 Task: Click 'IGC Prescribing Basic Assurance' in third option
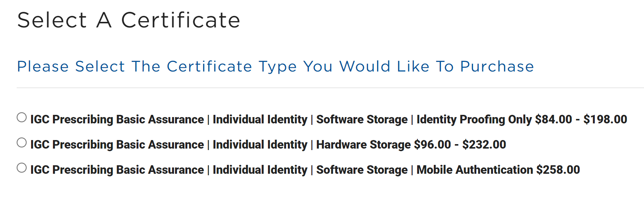coord(117,170)
